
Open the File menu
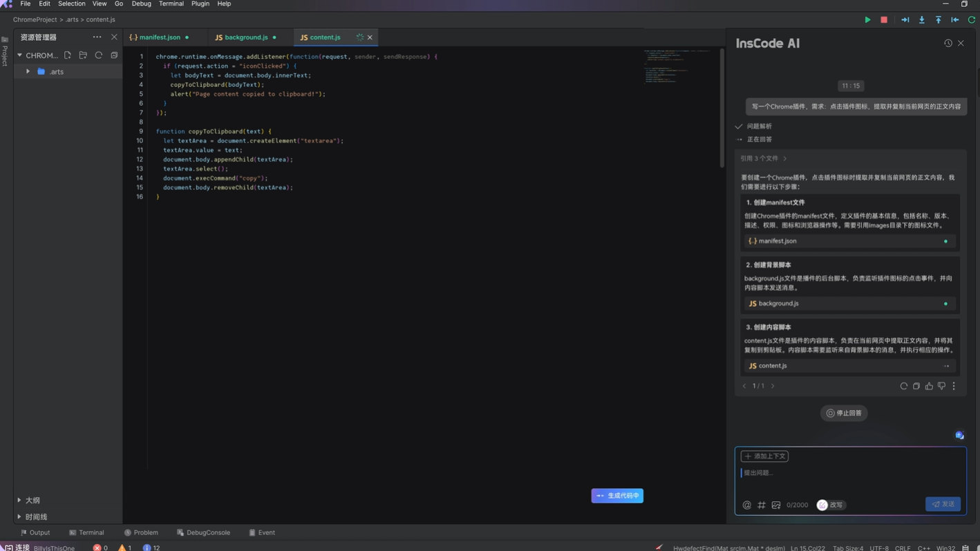26,4
